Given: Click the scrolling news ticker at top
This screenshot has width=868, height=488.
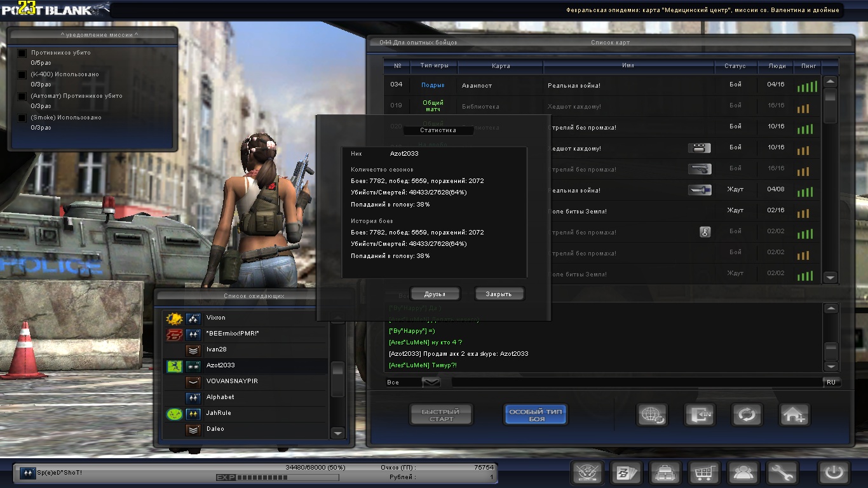Looking at the screenshot, I should (703, 10).
